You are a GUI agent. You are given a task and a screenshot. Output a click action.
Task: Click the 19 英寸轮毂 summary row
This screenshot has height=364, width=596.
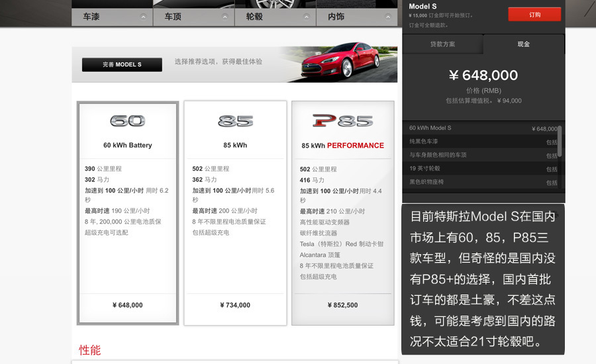(481, 169)
